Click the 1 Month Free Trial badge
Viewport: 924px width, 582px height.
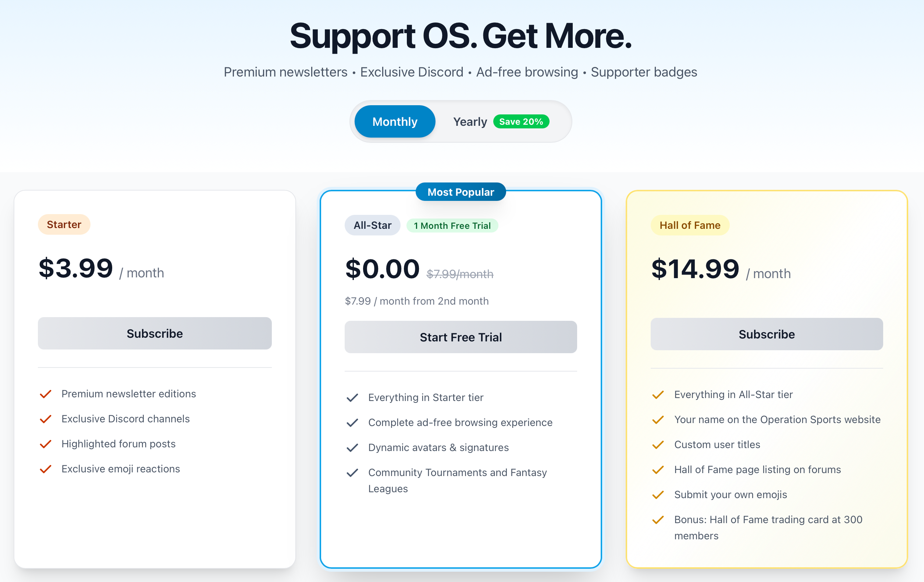click(452, 226)
